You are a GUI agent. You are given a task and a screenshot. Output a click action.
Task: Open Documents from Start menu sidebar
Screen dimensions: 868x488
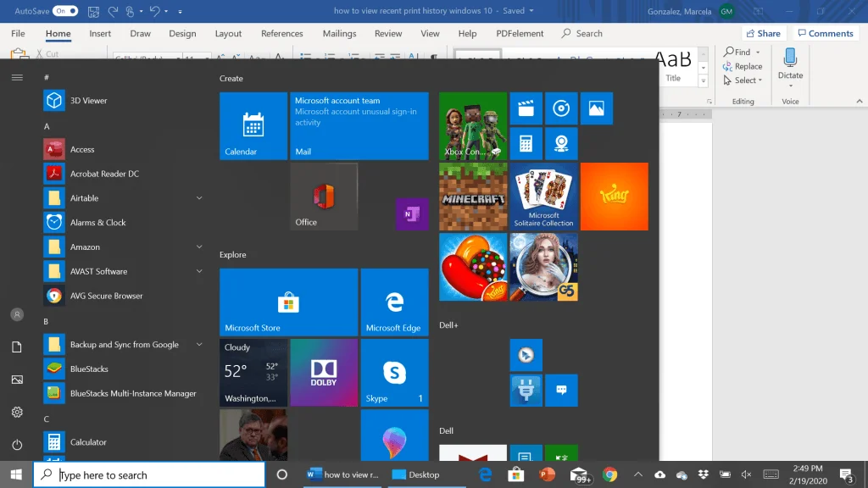(x=17, y=347)
